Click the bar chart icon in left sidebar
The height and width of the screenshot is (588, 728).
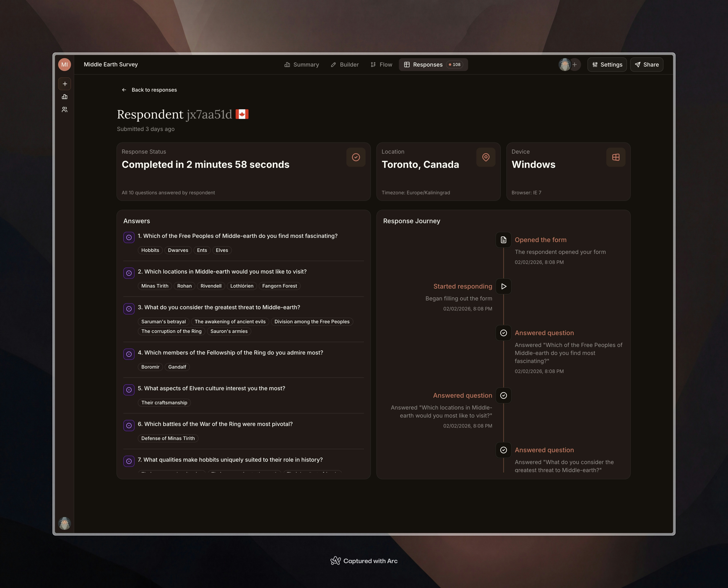point(64,97)
